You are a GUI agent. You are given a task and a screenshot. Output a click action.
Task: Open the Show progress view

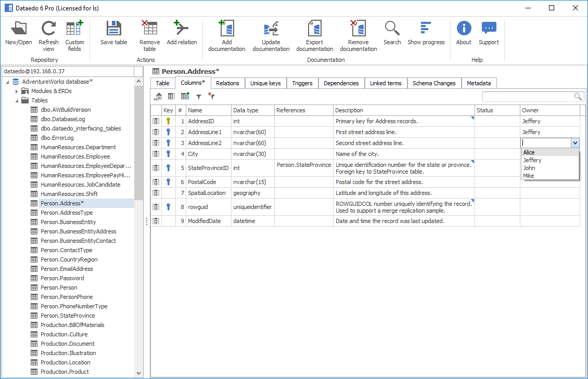pos(426,30)
